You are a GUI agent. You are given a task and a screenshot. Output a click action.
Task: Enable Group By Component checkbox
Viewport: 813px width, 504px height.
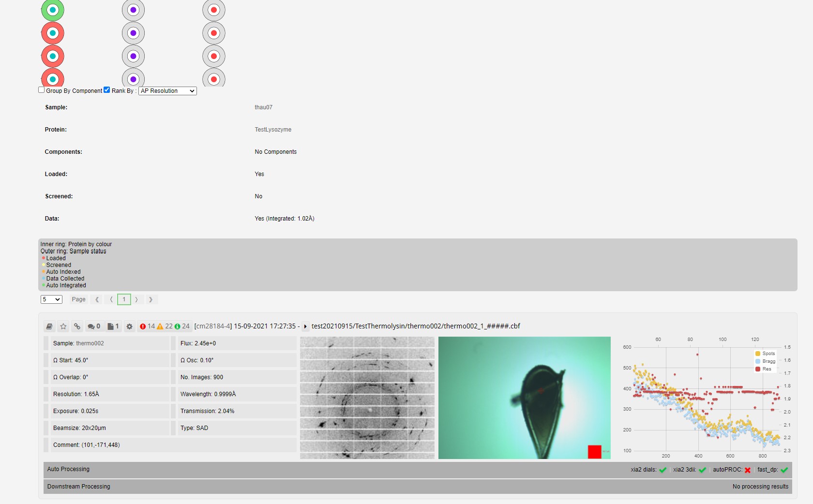point(42,90)
